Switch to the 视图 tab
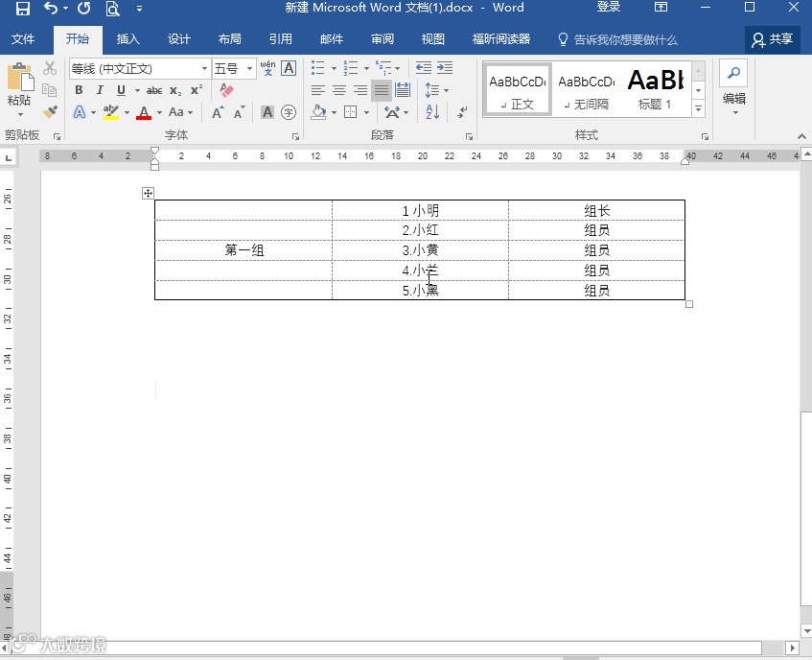 pyautogui.click(x=433, y=39)
